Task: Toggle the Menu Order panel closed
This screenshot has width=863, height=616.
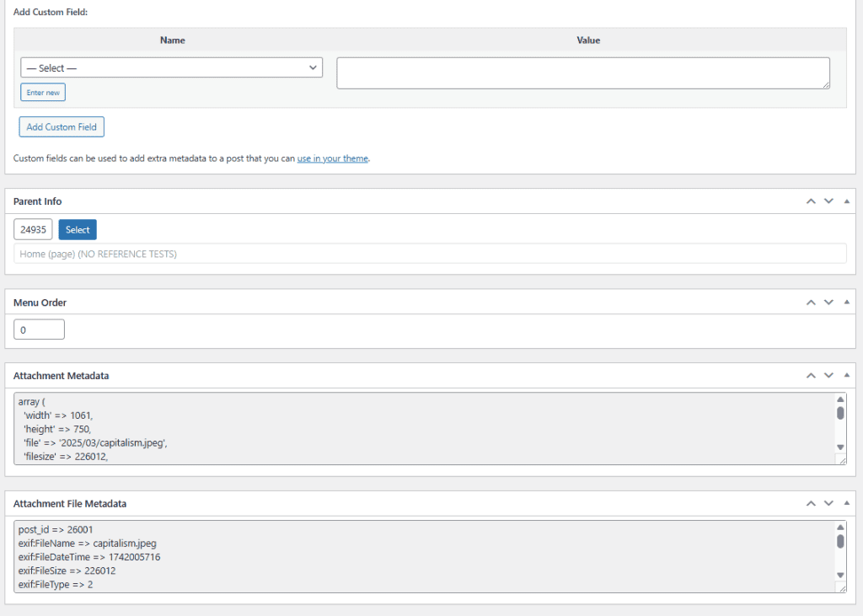Action: point(846,303)
